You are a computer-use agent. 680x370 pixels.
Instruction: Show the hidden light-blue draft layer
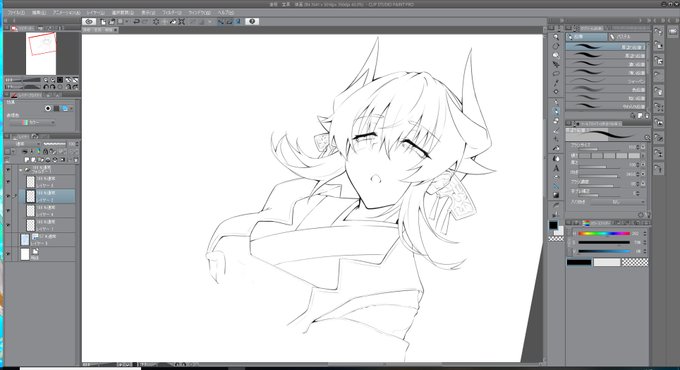(x=8, y=239)
